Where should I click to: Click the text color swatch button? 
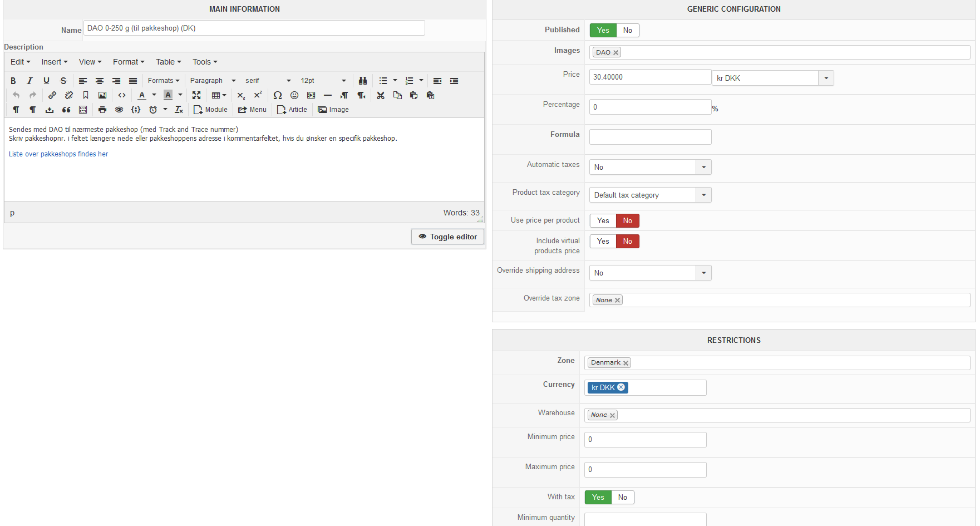(142, 95)
